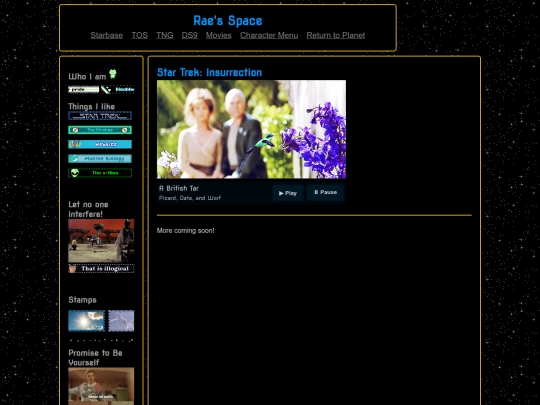Click the Picard, Data, and Worf caption

pos(190,198)
